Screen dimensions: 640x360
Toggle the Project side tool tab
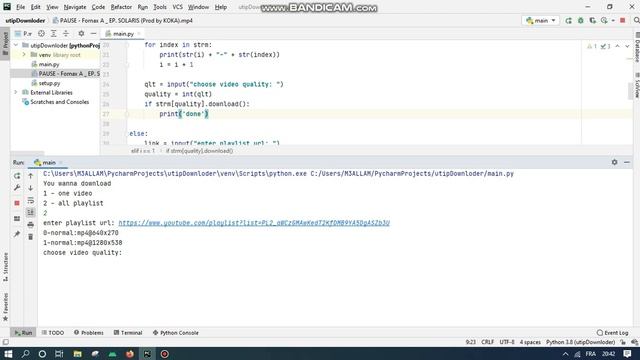[5, 44]
